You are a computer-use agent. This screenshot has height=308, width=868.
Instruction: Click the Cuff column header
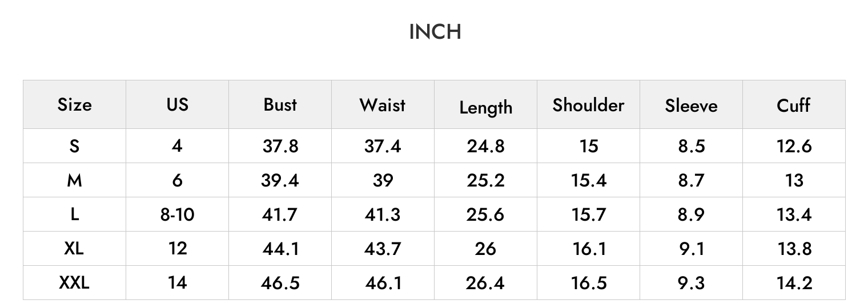click(x=794, y=105)
